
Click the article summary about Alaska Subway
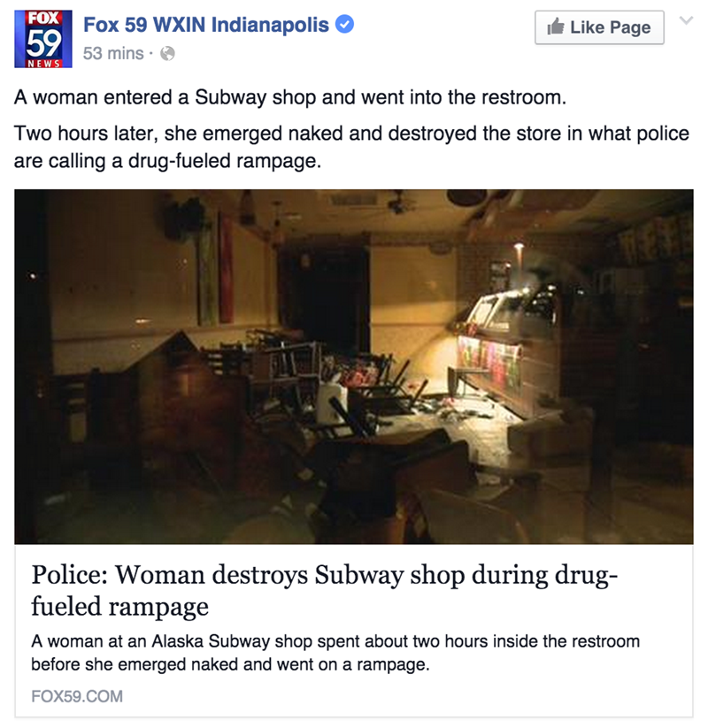(335, 653)
